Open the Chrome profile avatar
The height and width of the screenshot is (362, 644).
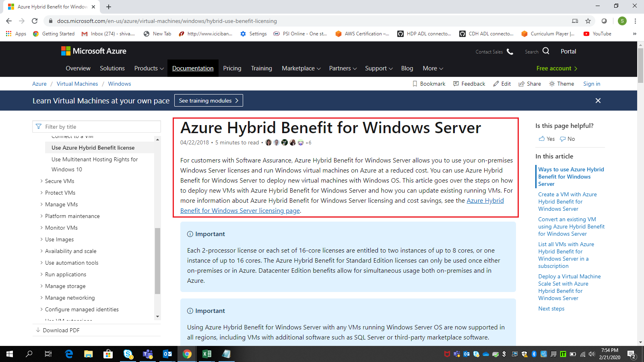pyautogui.click(x=622, y=21)
